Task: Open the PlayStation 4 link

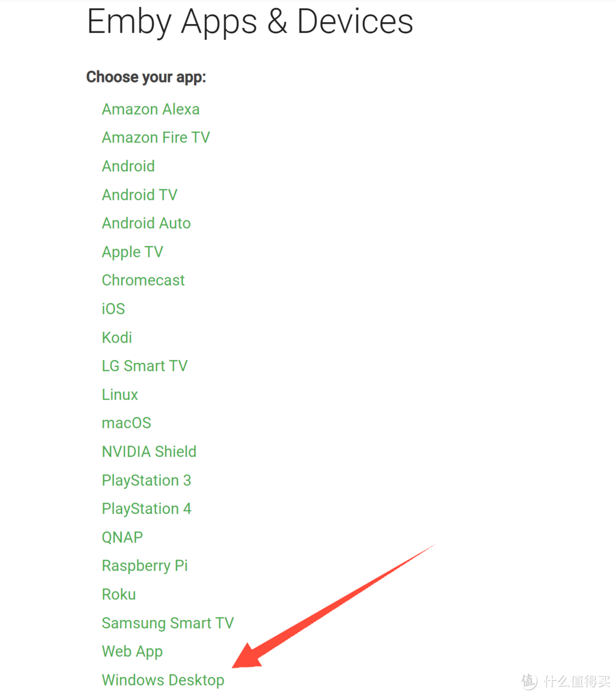Action: click(147, 509)
